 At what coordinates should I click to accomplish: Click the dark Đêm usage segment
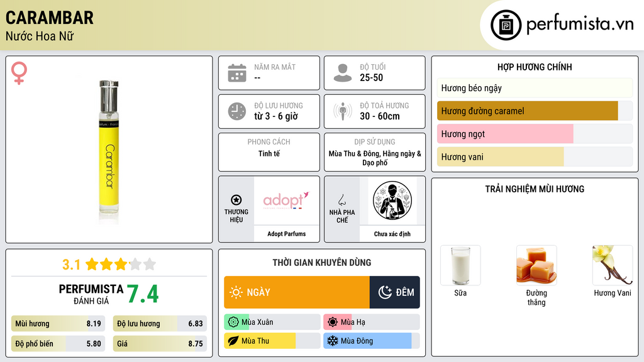click(x=395, y=292)
